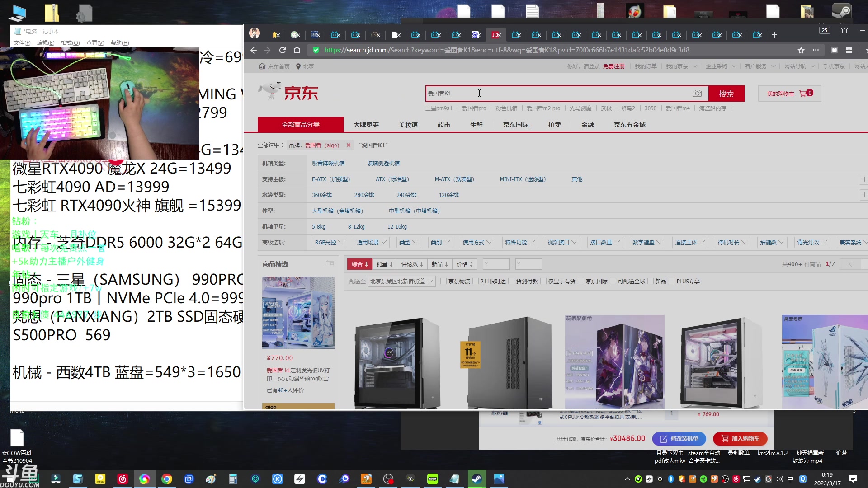868x488 pixels.
Task: Open the browser extensions grid icon
Action: pyautogui.click(x=849, y=50)
